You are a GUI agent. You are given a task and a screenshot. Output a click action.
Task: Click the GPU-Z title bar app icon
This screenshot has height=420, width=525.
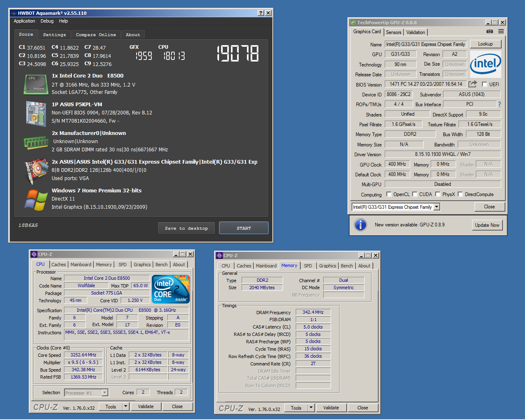coord(353,23)
